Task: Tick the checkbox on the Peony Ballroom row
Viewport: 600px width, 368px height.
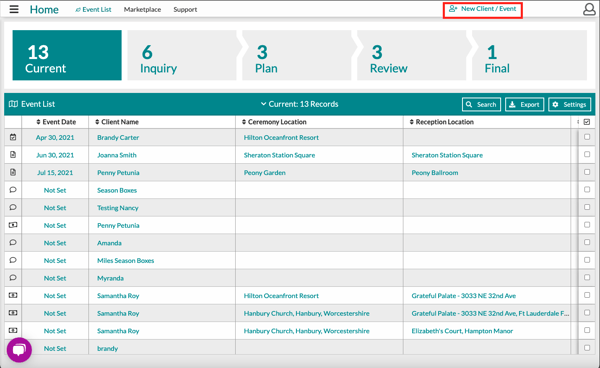Action: [587, 172]
